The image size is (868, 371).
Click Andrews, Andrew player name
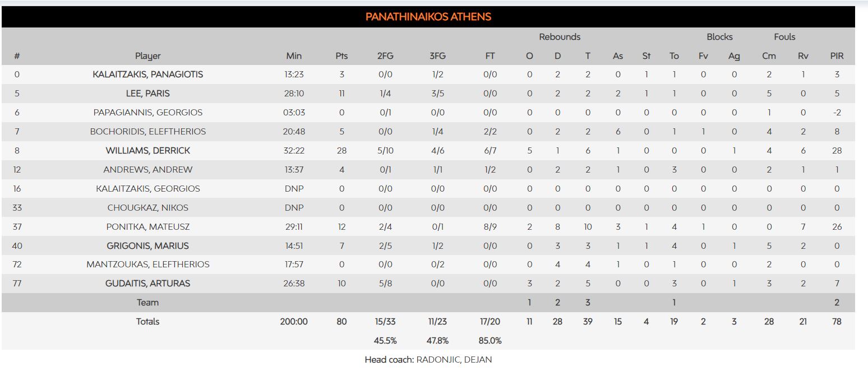coord(147,170)
